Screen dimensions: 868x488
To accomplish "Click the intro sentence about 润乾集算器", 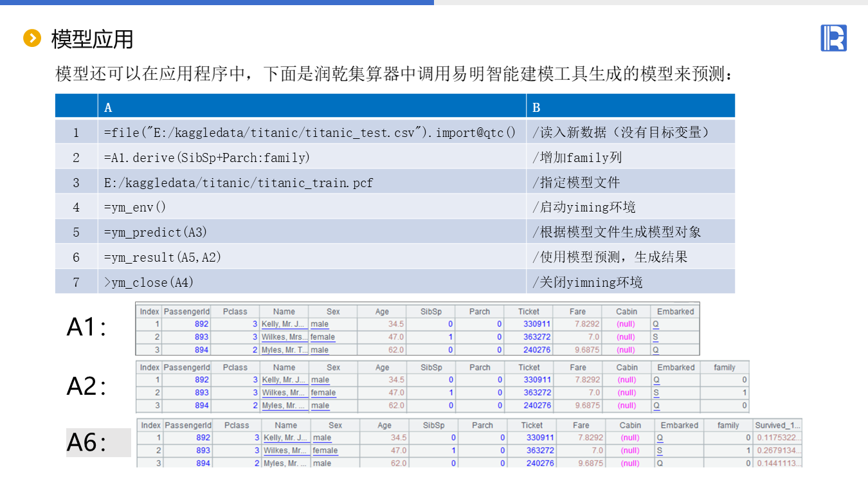I will pos(394,75).
